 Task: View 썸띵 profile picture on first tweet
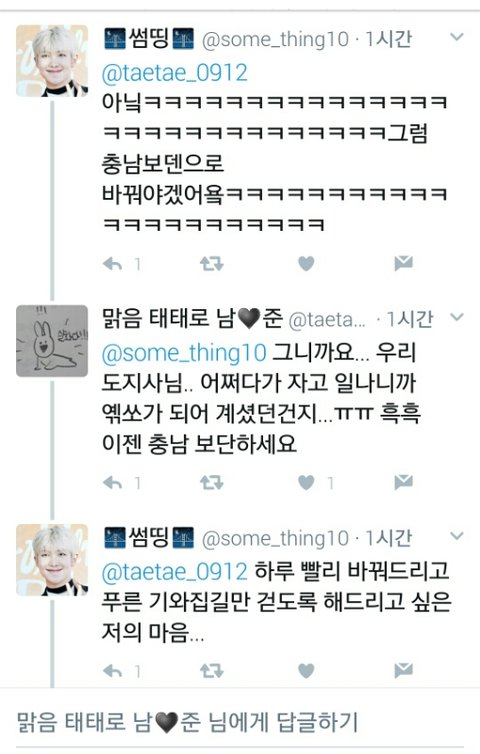coord(52,61)
